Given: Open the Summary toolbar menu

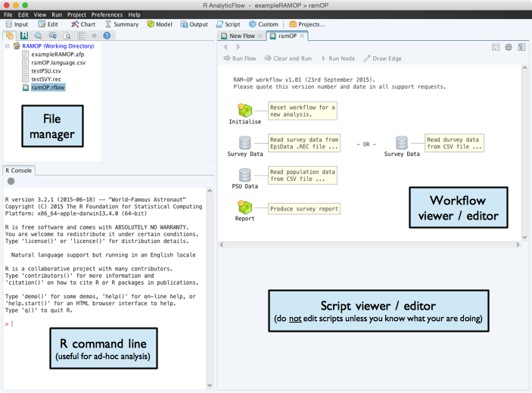Looking at the screenshot, I should click(122, 24).
